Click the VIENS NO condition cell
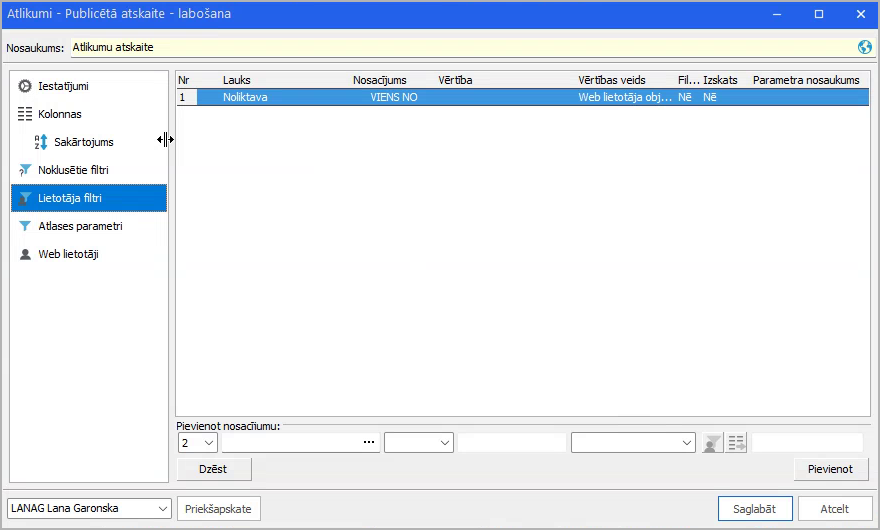Image resolution: width=880 pixels, height=530 pixels. [393, 97]
